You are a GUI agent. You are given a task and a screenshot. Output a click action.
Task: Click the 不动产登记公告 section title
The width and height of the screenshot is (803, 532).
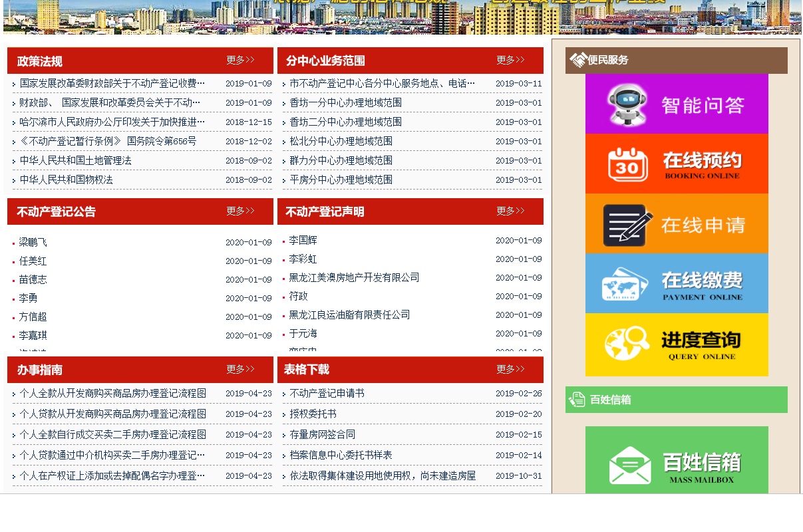point(57,211)
